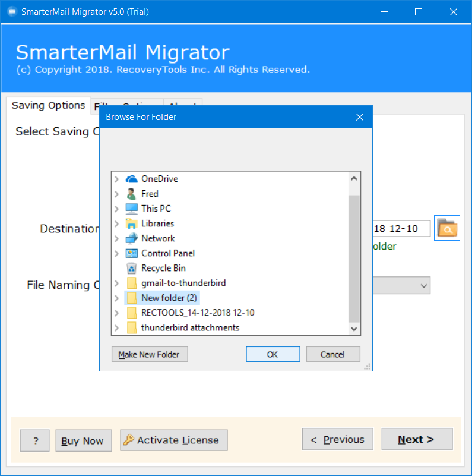Expand the gmail-to-thunderbird folder node
This screenshot has width=472, height=476.
pos(117,283)
